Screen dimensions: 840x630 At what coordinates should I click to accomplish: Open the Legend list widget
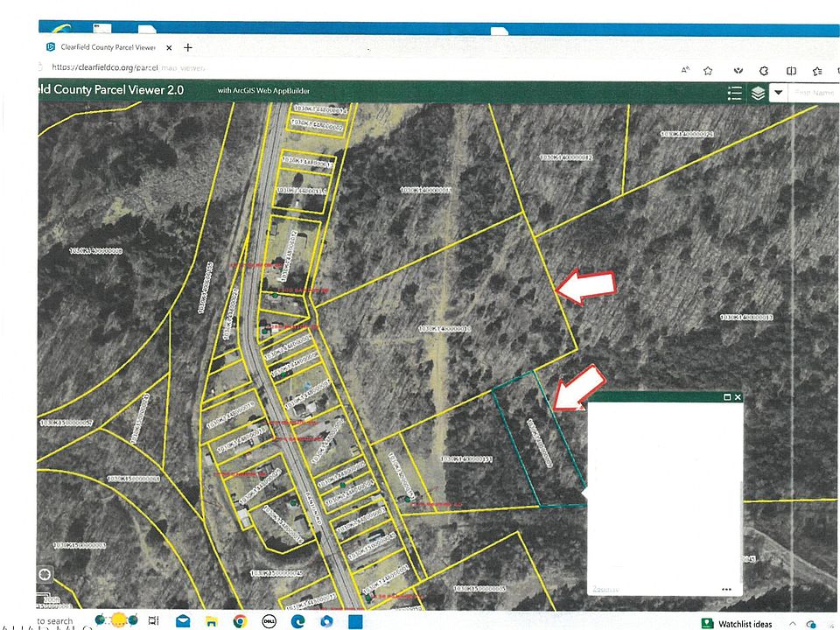[735, 93]
